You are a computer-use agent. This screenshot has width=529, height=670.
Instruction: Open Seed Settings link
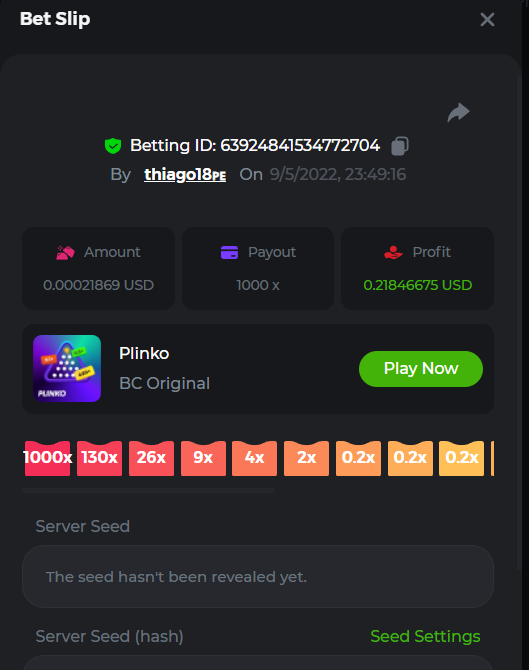(425, 636)
